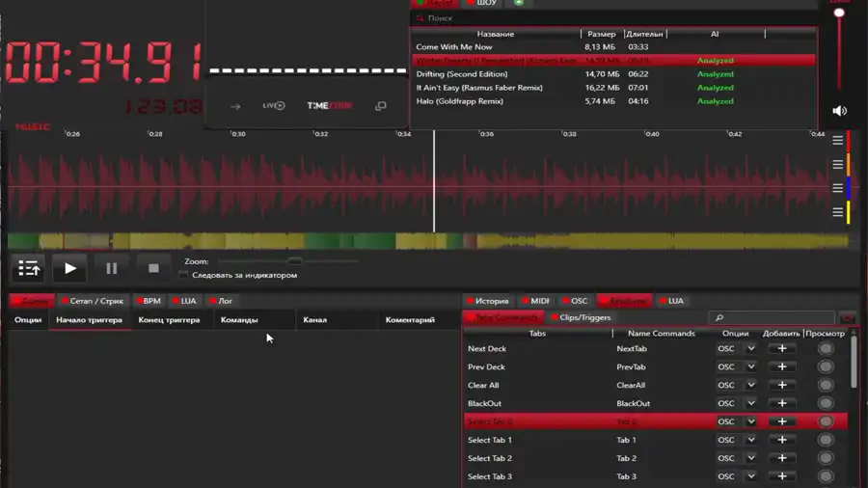Switch to the MIDI tab
The width and height of the screenshot is (868, 488).
535,301
